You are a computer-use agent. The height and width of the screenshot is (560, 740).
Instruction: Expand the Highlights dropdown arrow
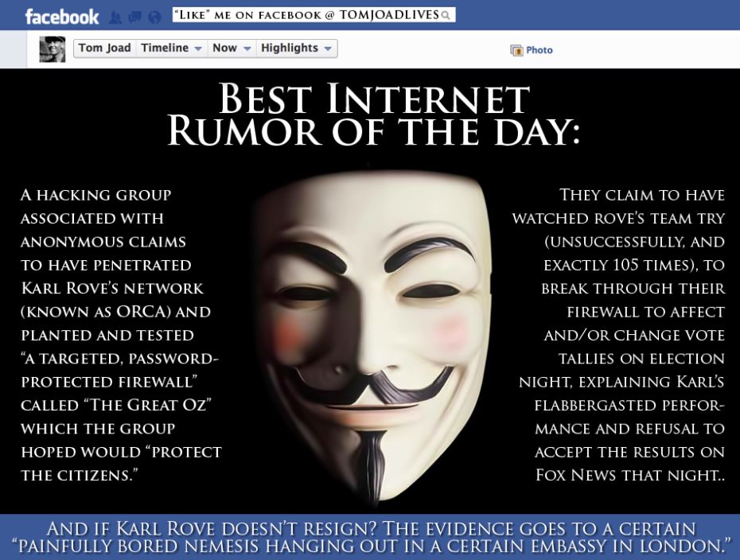point(328,49)
